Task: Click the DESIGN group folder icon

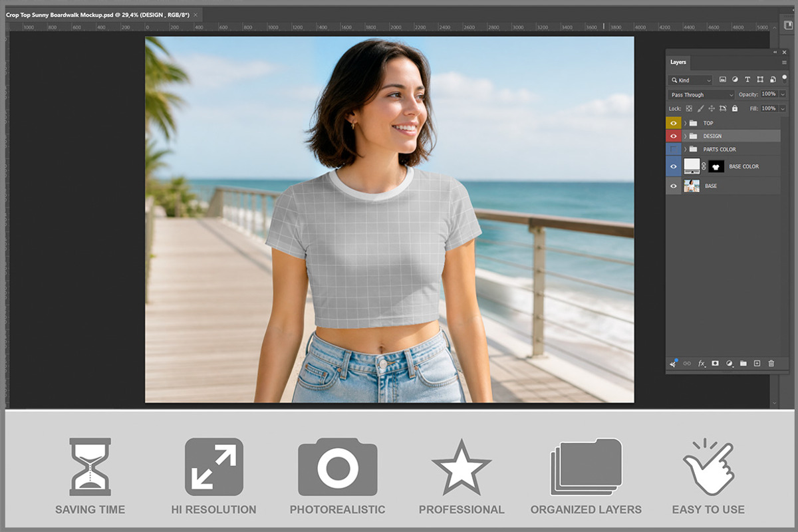Action: click(x=693, y=136)
